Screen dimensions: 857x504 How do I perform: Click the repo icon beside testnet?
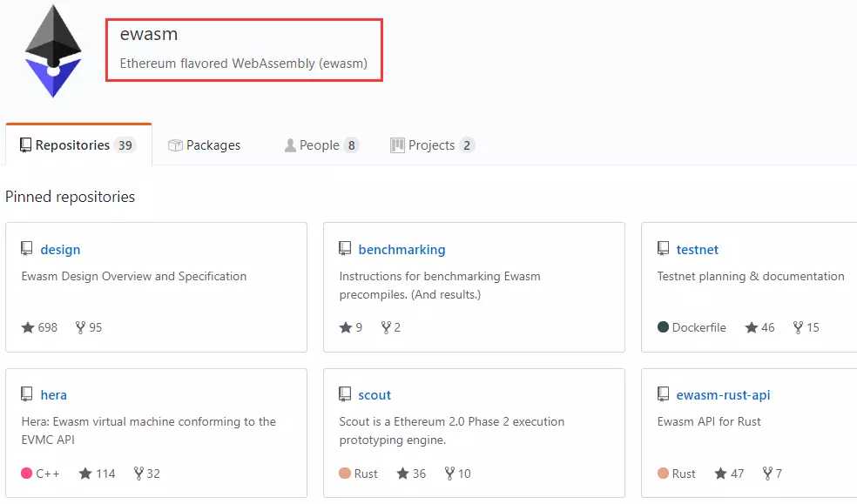coord(663,248)
